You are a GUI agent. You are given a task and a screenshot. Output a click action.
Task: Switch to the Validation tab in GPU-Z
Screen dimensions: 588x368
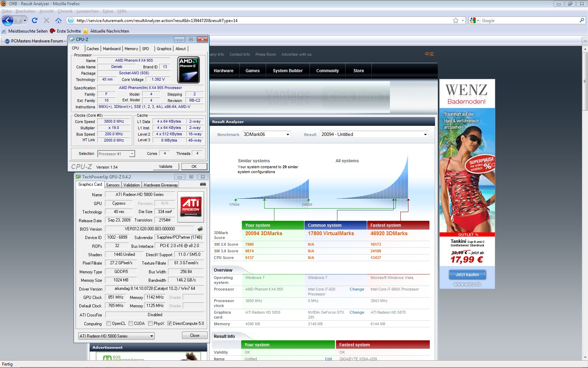pyautogui.click(x=132, y=185)
